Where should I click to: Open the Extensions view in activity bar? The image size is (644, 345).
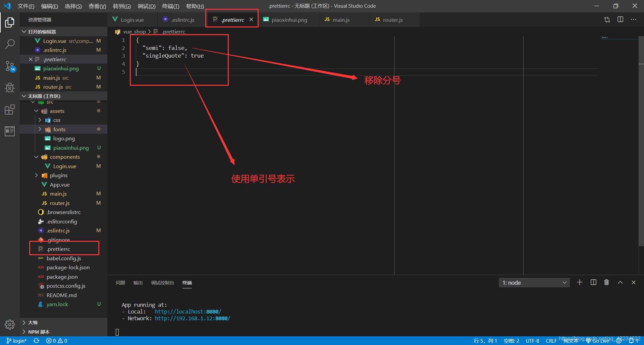pos(10,110)
